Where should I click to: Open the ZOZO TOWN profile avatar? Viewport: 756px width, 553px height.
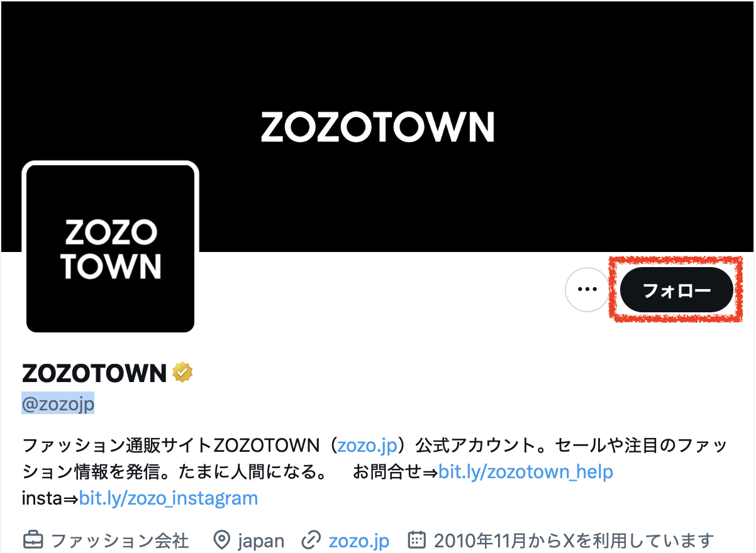[110, 248]
